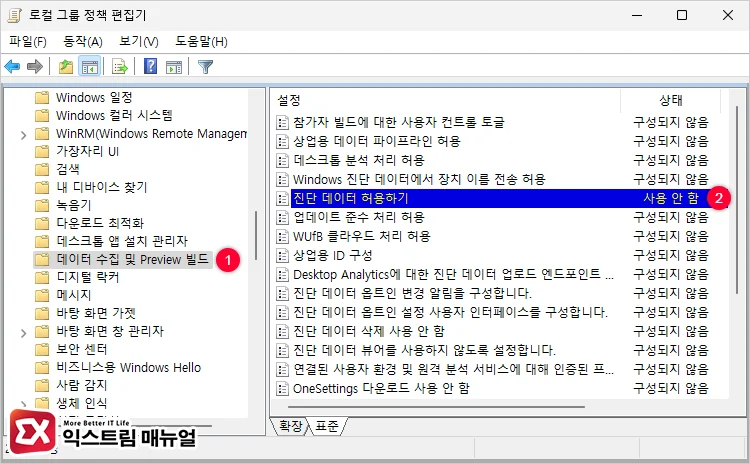Click policy icon beside OneSettings 다운로드 사용 안 함
The width and height of the screenshot is (750, 464).
[283, 388]
